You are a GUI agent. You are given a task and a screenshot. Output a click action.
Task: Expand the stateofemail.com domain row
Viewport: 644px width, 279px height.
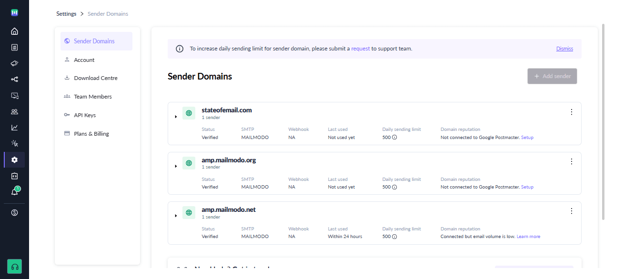(x=176, y=117)
